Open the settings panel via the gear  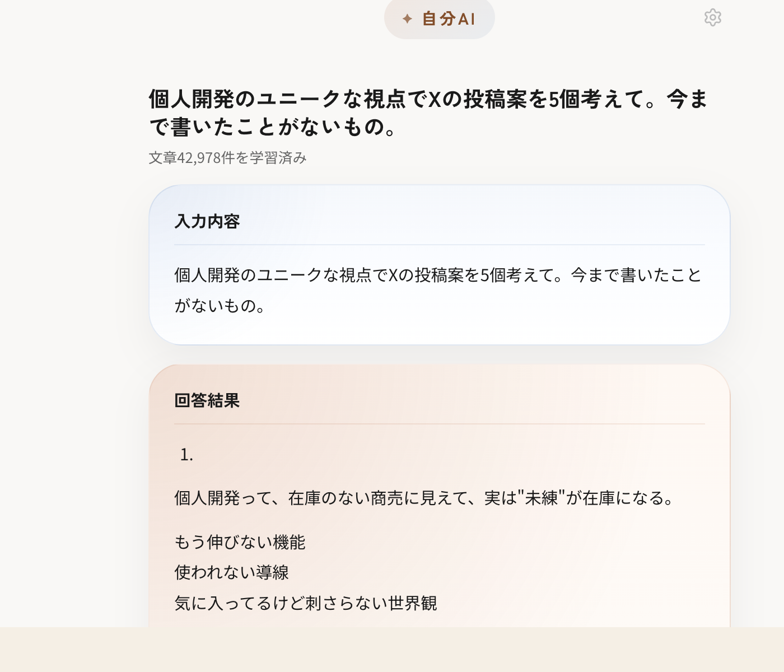pyautogui.click(x=712, y=18)
